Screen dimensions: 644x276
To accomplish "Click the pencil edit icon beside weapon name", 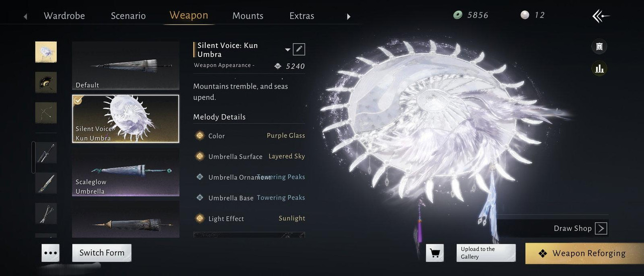I will click(299, 49).
